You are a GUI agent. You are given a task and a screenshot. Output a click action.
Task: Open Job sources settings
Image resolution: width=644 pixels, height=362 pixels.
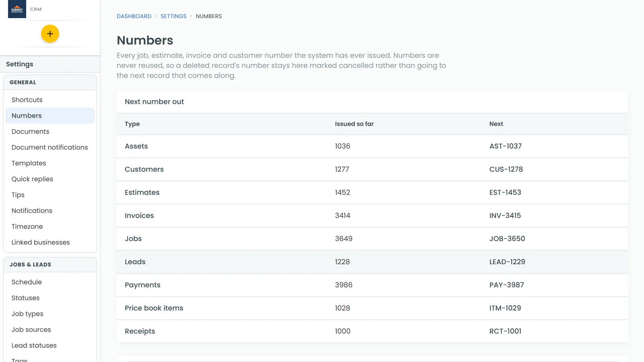tap(50, 329)
